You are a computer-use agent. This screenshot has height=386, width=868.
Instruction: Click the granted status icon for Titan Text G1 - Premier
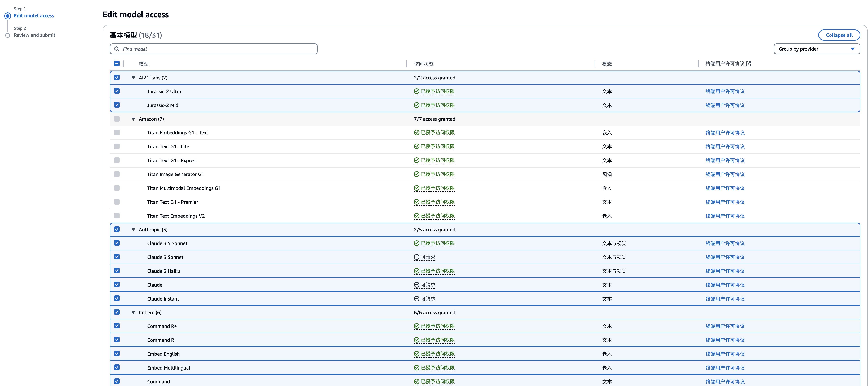417,202
